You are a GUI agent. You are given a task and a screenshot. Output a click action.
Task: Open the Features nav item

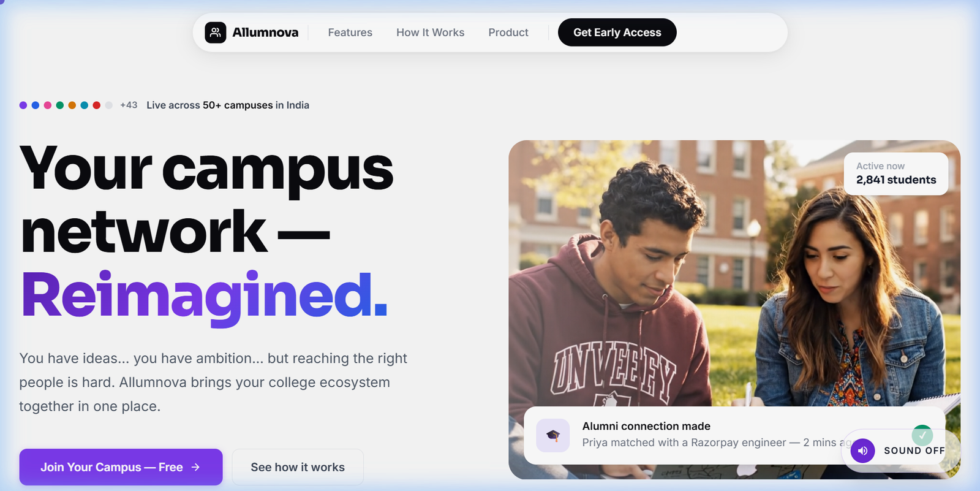click(350, 32)
